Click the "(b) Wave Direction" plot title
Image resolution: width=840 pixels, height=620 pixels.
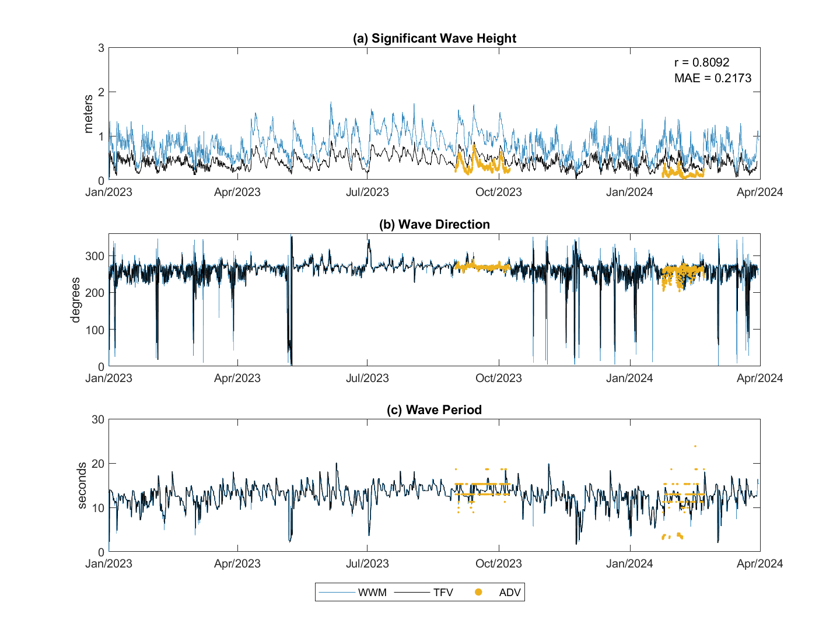(435, 225)
